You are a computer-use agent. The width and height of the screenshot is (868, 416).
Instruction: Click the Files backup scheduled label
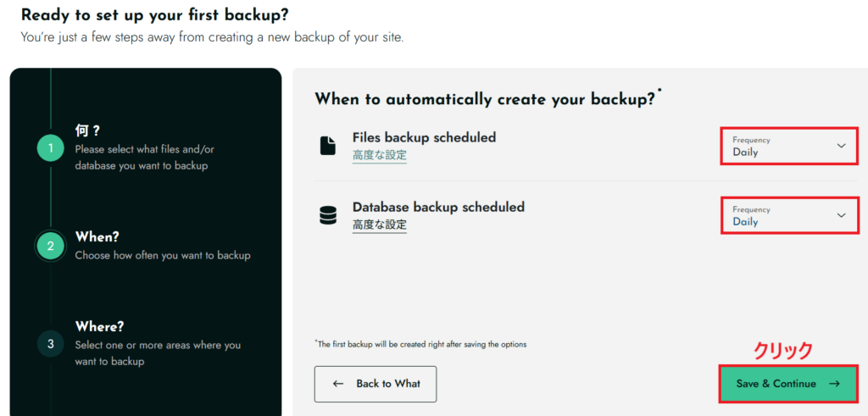pos(424,137)
